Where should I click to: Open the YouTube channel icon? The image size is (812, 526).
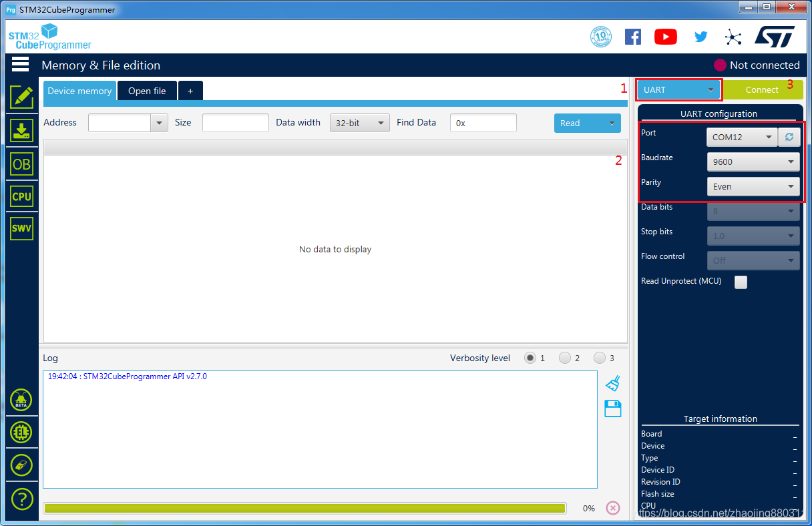pos(666,37)
